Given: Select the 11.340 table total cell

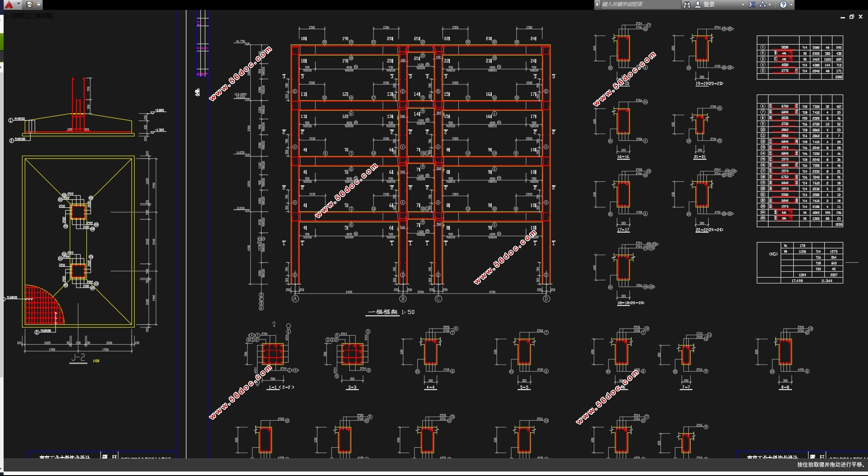Looking at the screenshot, I should click(827, 280).
